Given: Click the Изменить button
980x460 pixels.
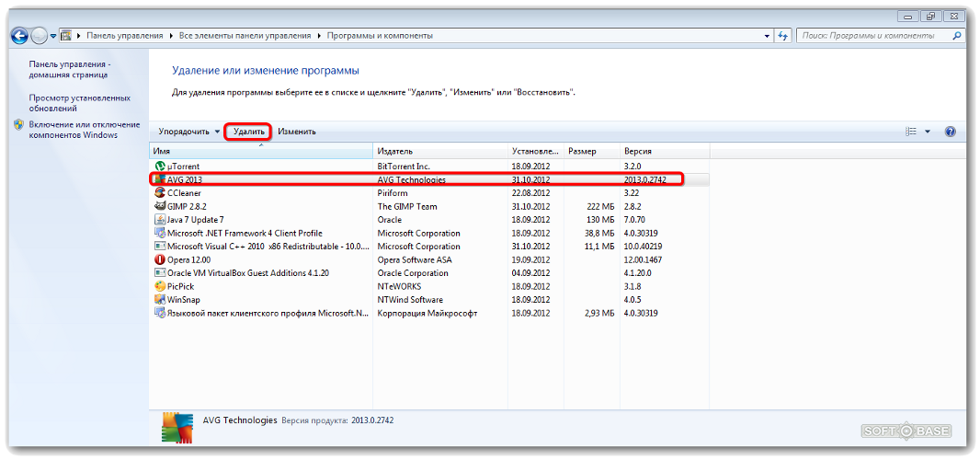Looking at the screenshot, I should [x=297, y=132].
